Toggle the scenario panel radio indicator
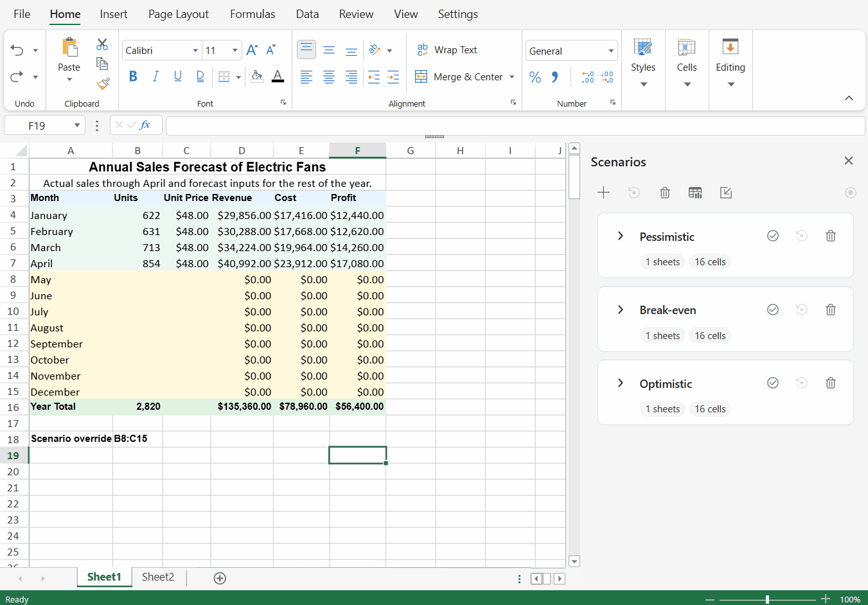Screen dimensions: 868x605 pos(850,193)
